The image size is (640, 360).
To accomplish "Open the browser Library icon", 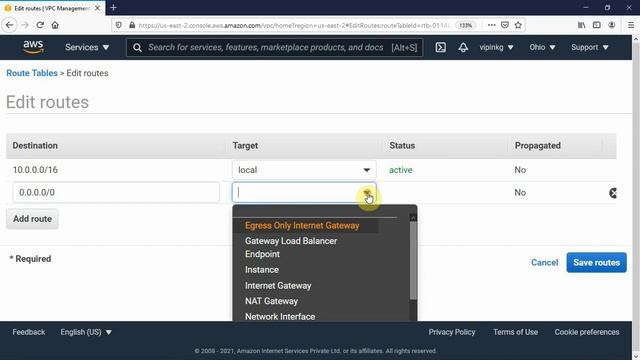I will [x=581, y=25].
